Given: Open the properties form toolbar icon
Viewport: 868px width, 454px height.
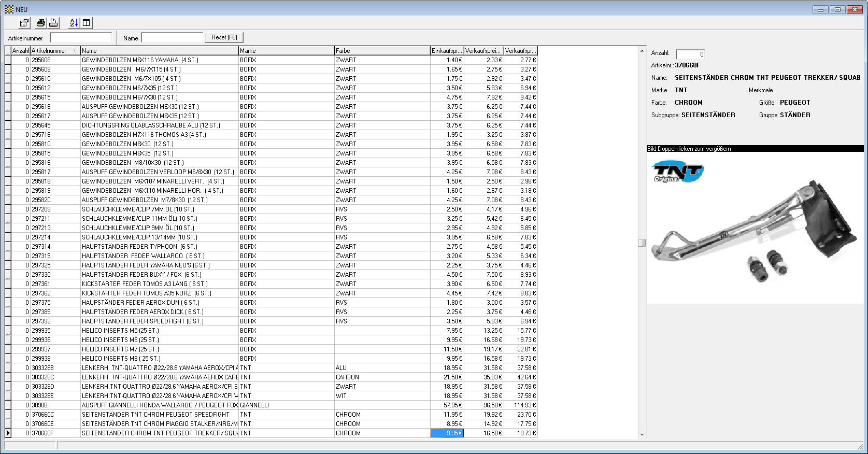Looking at the screenshot, I should click(x=24, y=23).
